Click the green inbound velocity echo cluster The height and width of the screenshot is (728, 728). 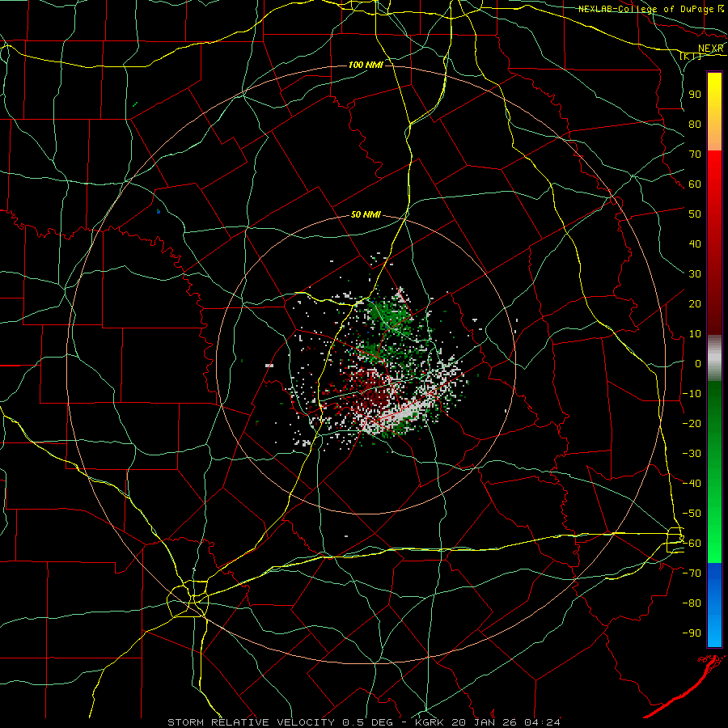[389, 318]
